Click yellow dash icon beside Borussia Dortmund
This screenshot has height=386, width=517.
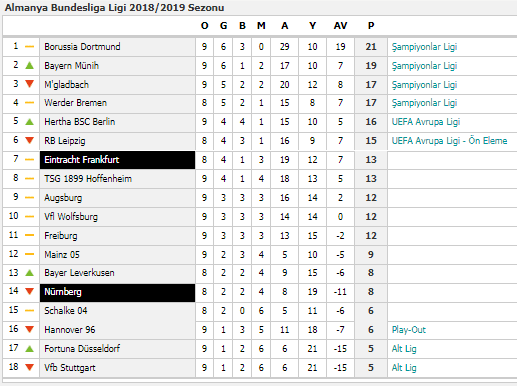click(30, 47)
